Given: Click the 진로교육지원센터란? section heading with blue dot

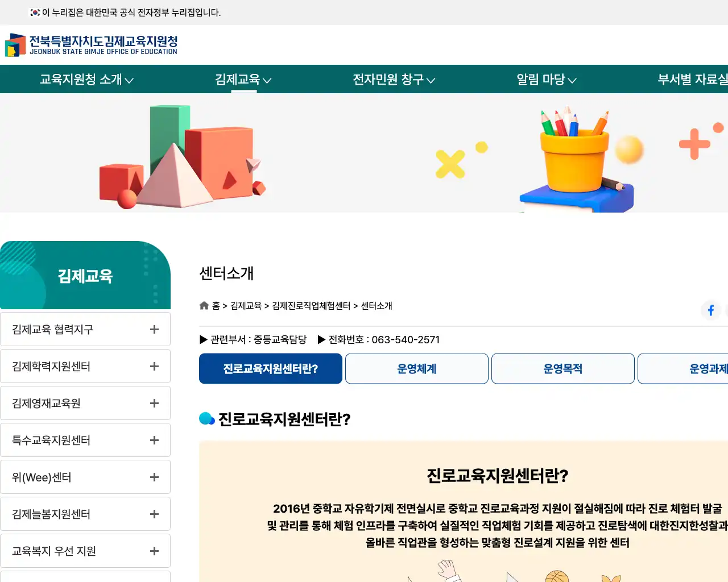Looking at the screenshot, I should 275,419.
